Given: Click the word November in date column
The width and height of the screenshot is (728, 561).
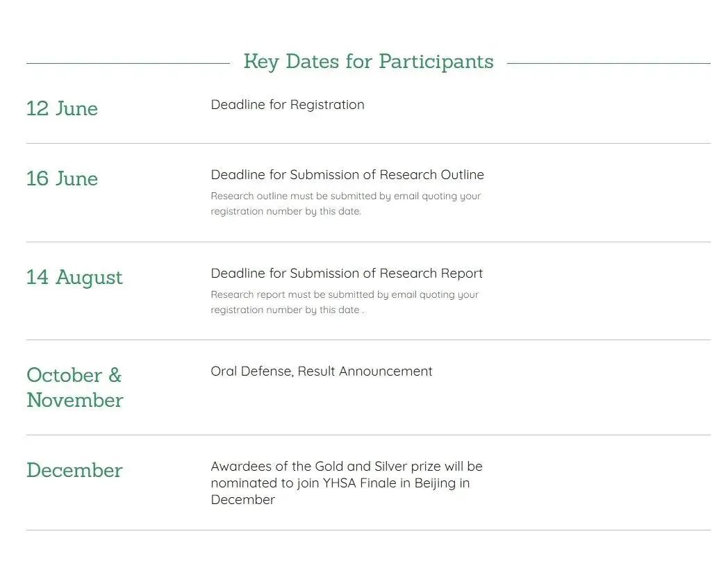Looking at the screenshot, I should (75, 401).
